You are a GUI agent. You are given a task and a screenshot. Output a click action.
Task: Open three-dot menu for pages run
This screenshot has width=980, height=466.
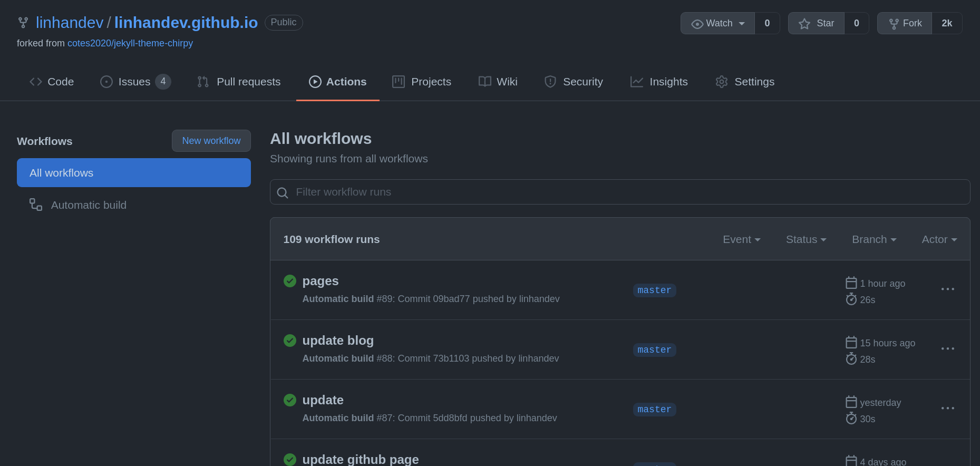point(947,289)
